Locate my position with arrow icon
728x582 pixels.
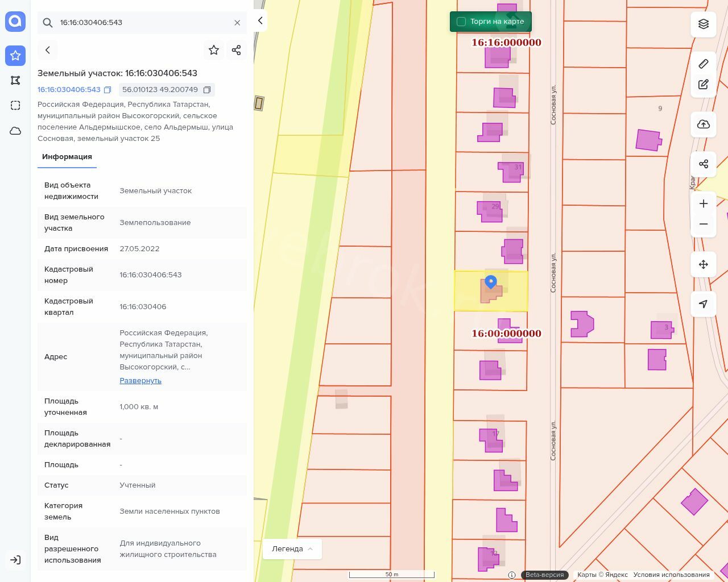704,304
